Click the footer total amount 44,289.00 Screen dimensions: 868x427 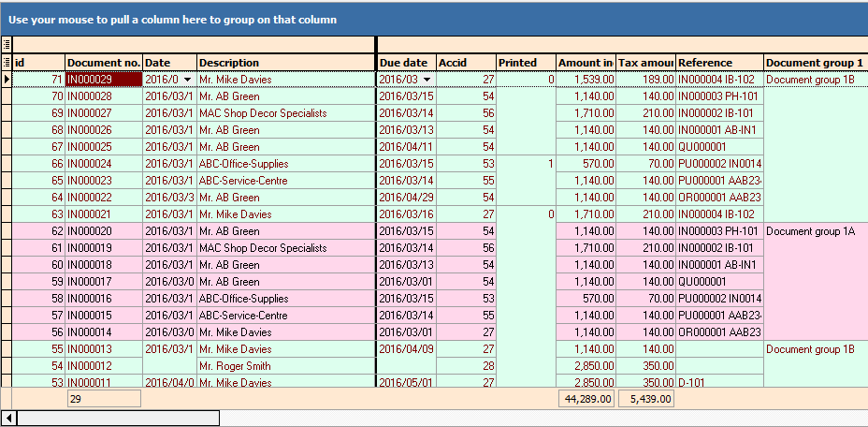586,399
